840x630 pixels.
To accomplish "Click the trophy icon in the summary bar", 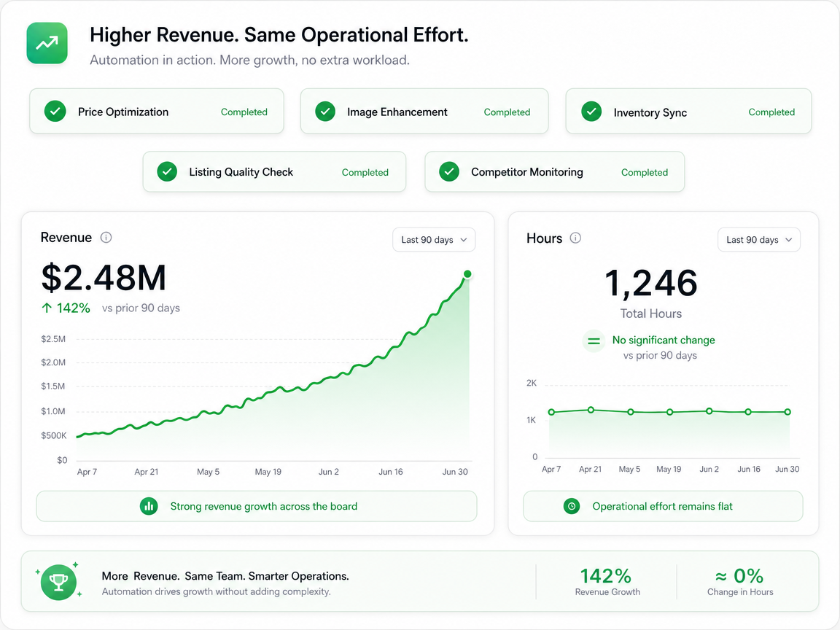I will pos(58,582).
